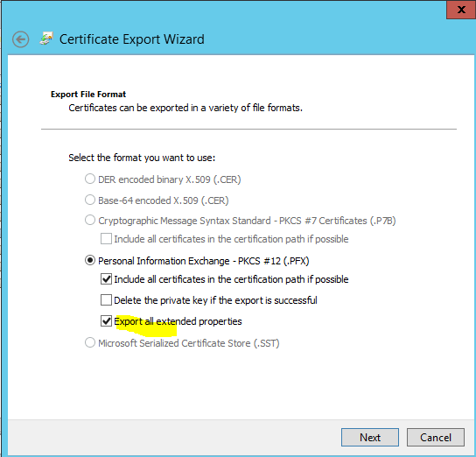
Task: Click the 'Delete the private key' label text
Action: tap(215, 300)
